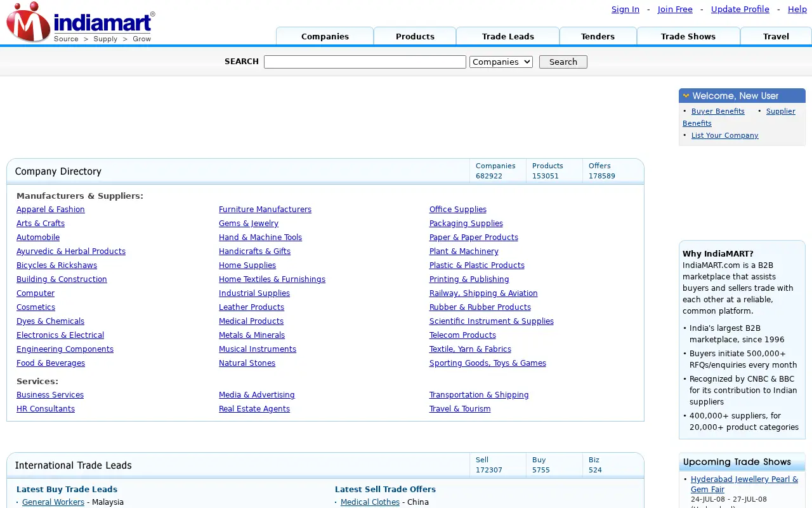Open the Companies search category dropdown
This screenshot has width=812, height=508.
coord(501,62)
